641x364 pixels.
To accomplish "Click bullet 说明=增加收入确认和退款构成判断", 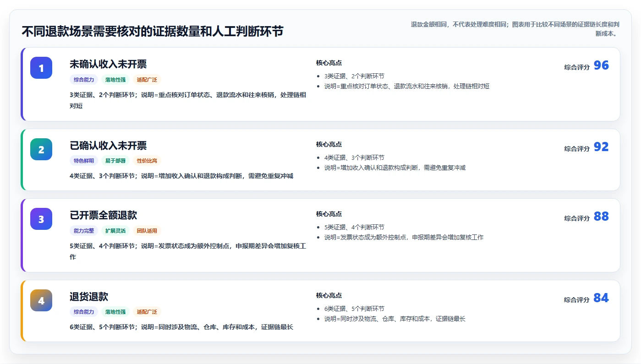I will click(395, 168).
